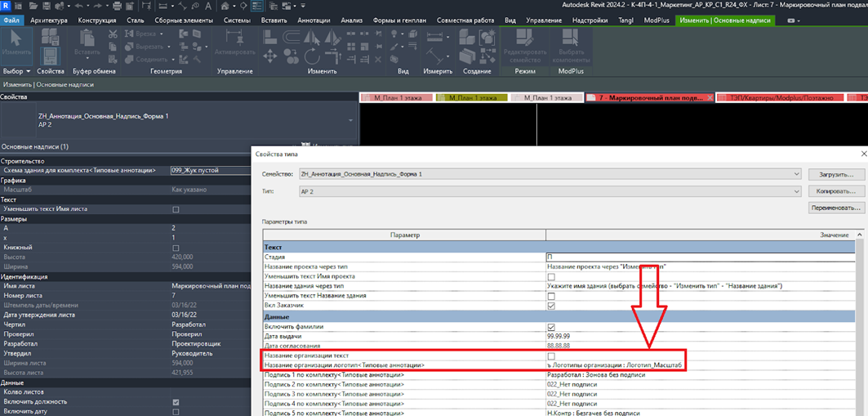Toggle 'Уменьшить текст Название здания' checkbox
The width and height of the screenshot is (868, 416).
[x=551, y=296]
